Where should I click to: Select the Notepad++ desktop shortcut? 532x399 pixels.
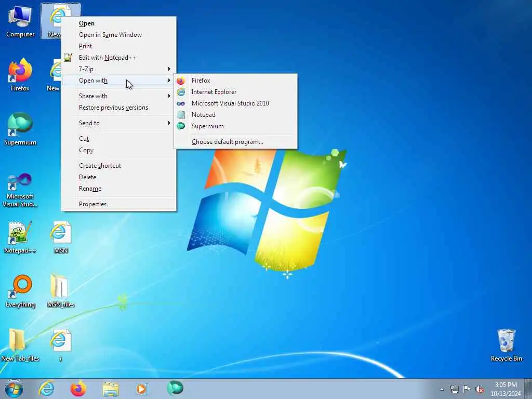pos(20,237)
